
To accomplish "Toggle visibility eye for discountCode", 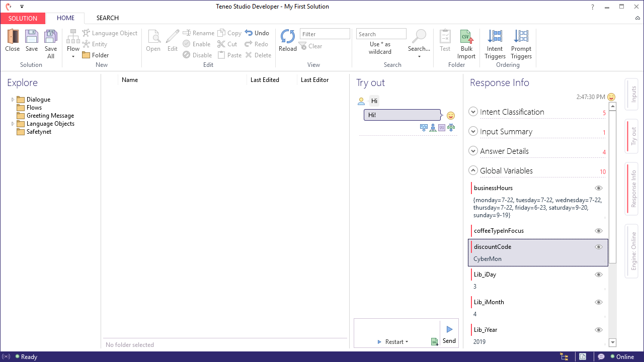I will 599,247.
